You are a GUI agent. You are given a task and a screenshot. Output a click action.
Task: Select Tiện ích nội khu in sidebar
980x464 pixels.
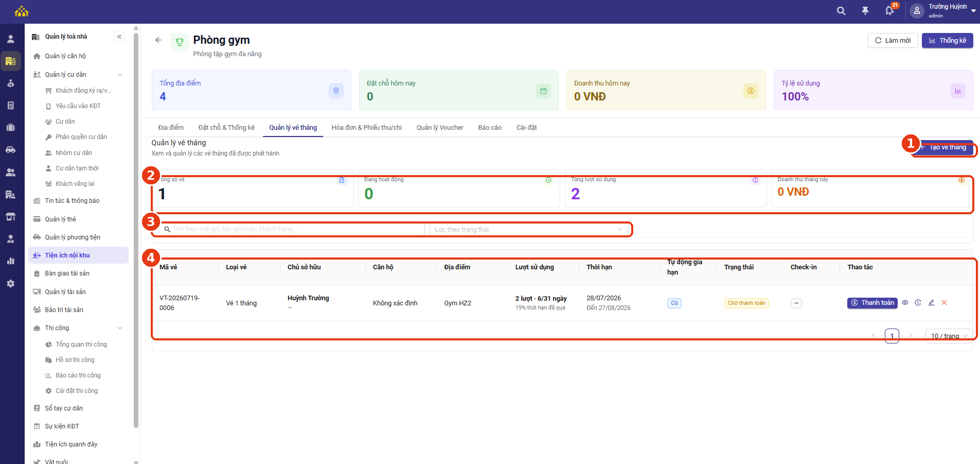pyautogui.click(x=78, y=255)
